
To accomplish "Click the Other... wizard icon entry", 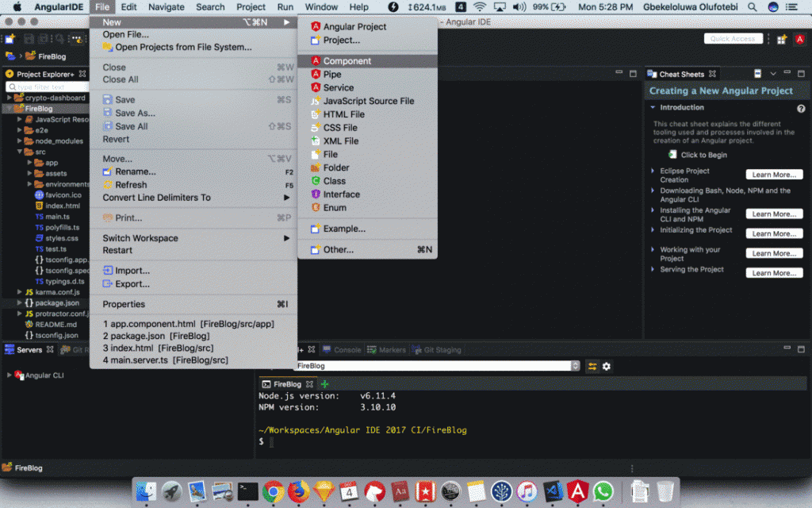I will [x=316, y=250].
